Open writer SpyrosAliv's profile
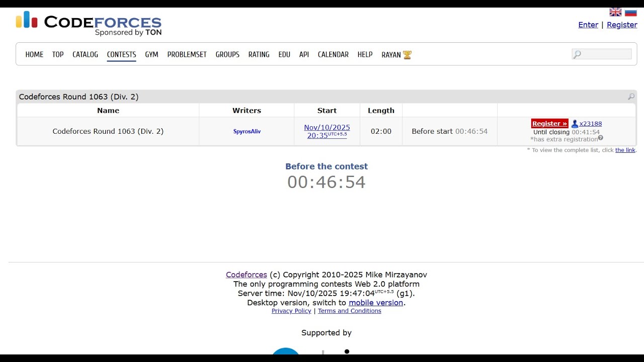 click(247, 131)
